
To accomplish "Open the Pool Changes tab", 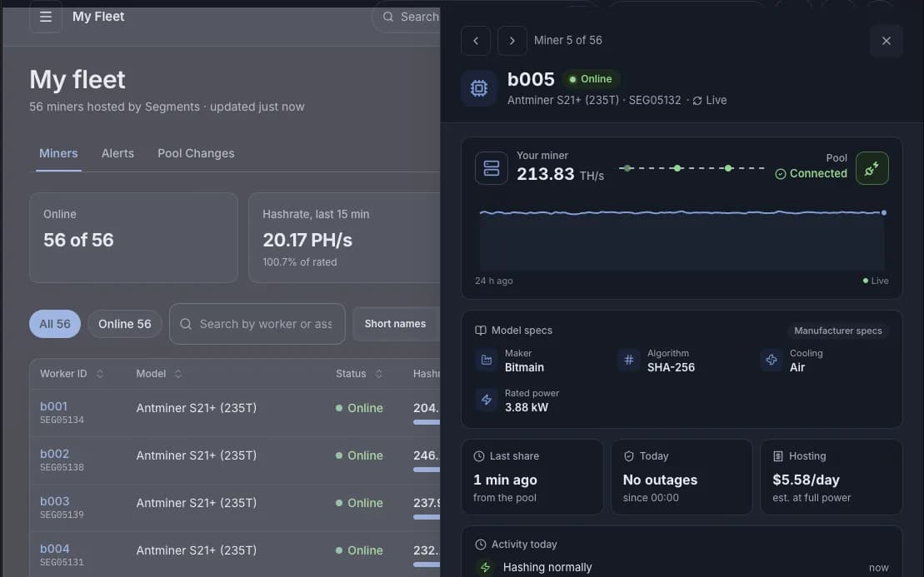I will [196, 154].
